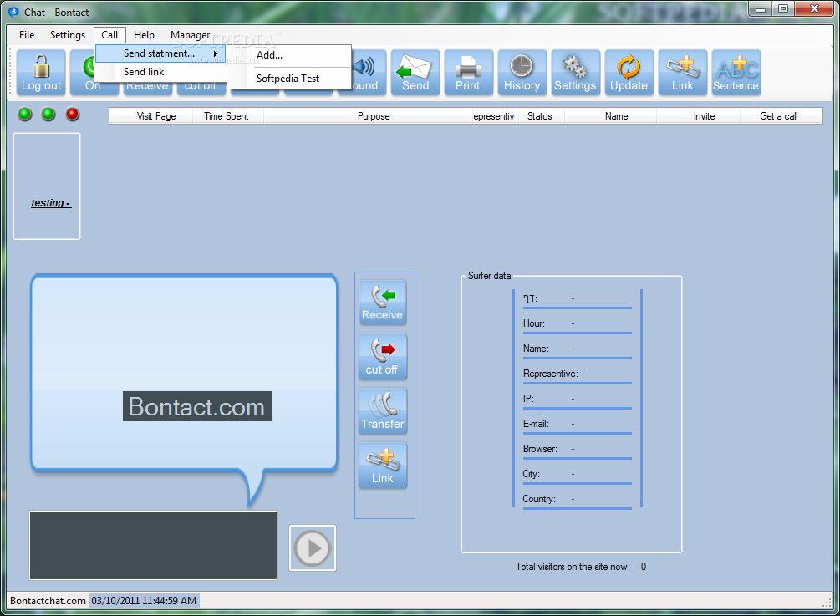Screen dimensions: 840x616
Task: Click the Representive: field in Surfer data
Action: (578, 374)
